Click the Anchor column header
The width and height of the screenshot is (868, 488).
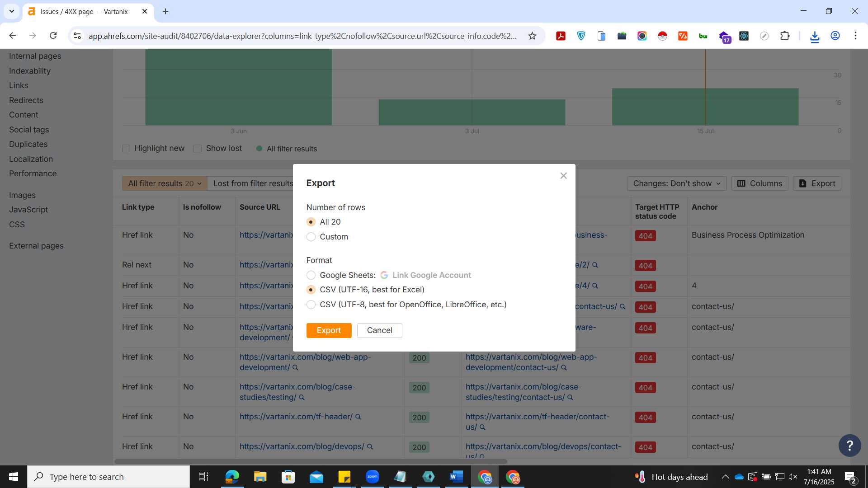[704, 207]
